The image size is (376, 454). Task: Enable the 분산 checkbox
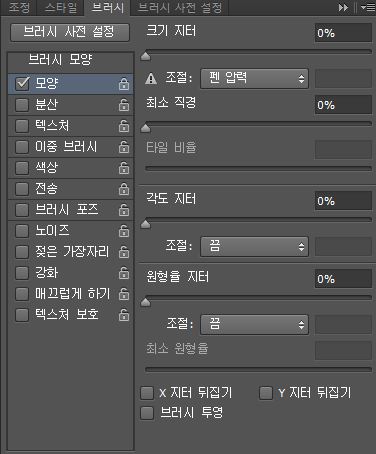[x=22, y=105]
